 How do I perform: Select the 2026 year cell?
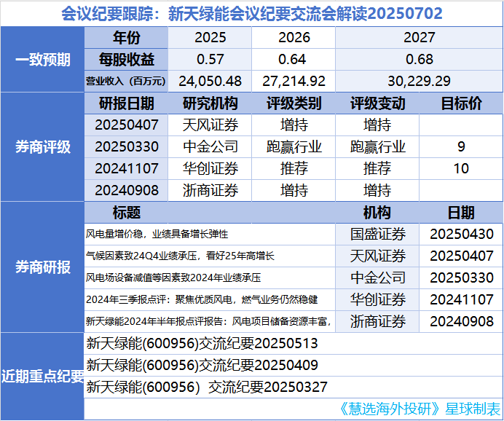(294, 38)
